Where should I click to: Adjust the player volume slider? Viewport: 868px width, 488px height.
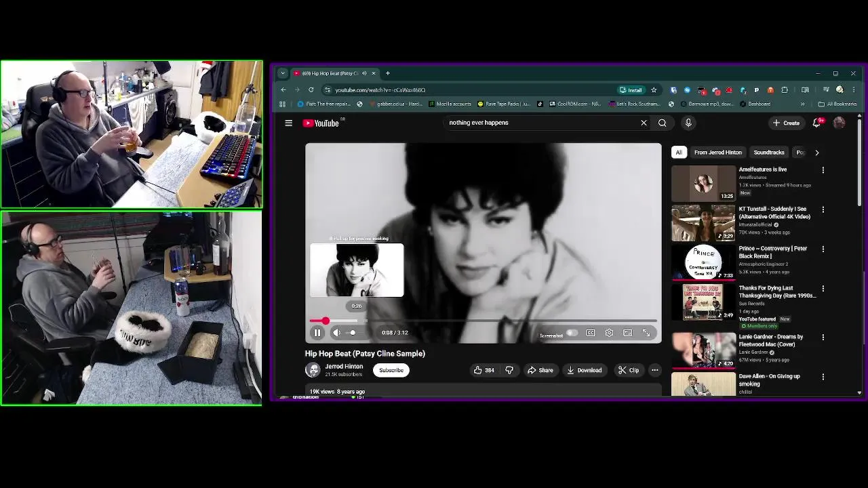354,333
